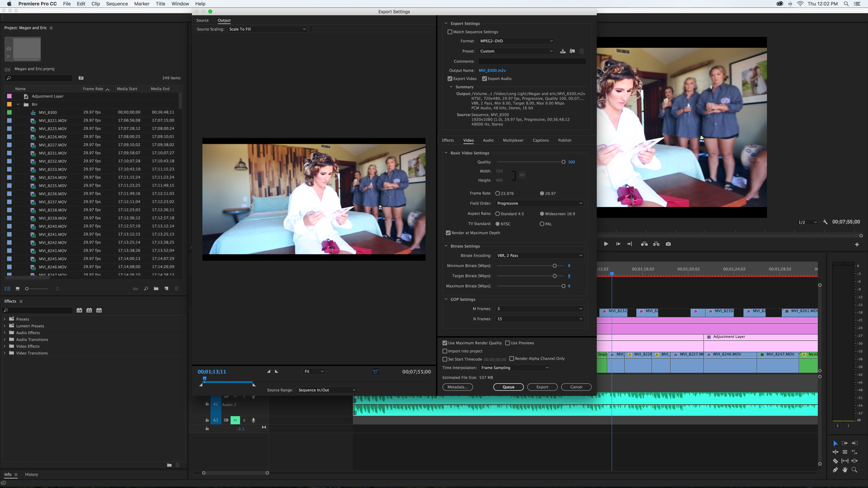
Task: Click the Play button in Program monitor
Action: pos(606,244)
